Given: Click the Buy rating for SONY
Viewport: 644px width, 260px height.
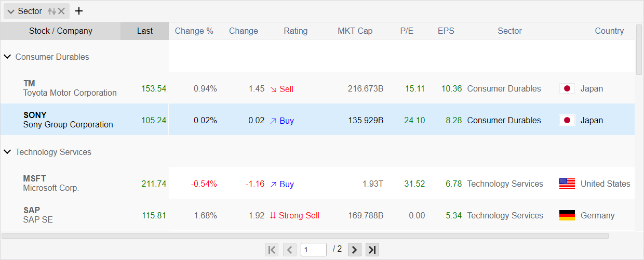Looking at the screenshot, I should tap(281, 121).
